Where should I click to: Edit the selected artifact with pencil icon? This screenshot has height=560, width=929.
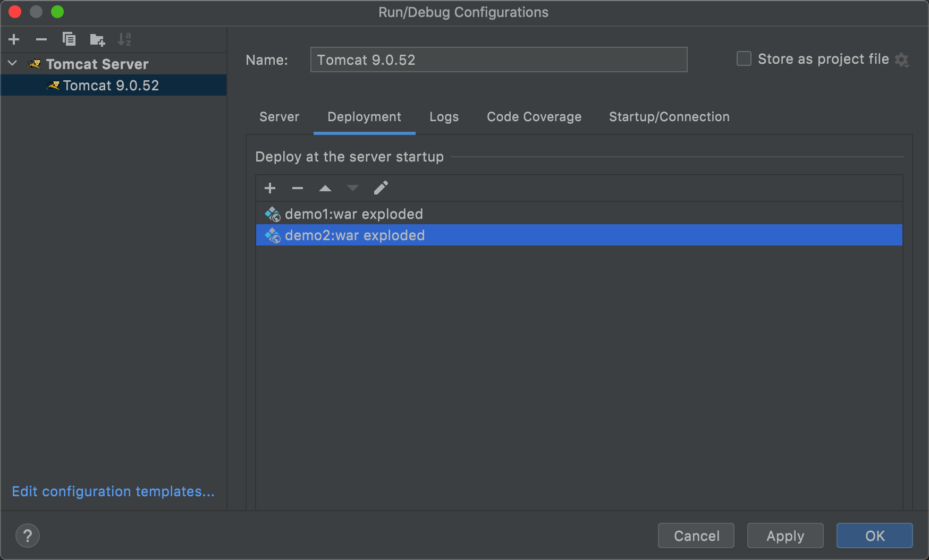[x=381, y=188]
